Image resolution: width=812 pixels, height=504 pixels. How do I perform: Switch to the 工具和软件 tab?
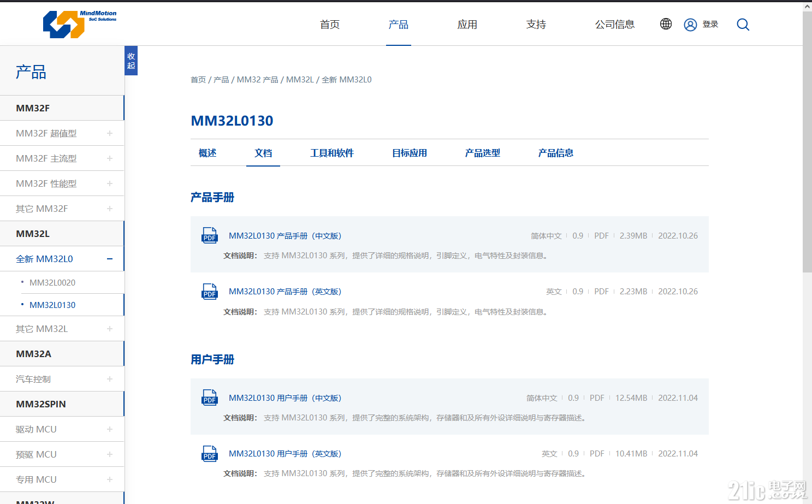tap(332, 153)
